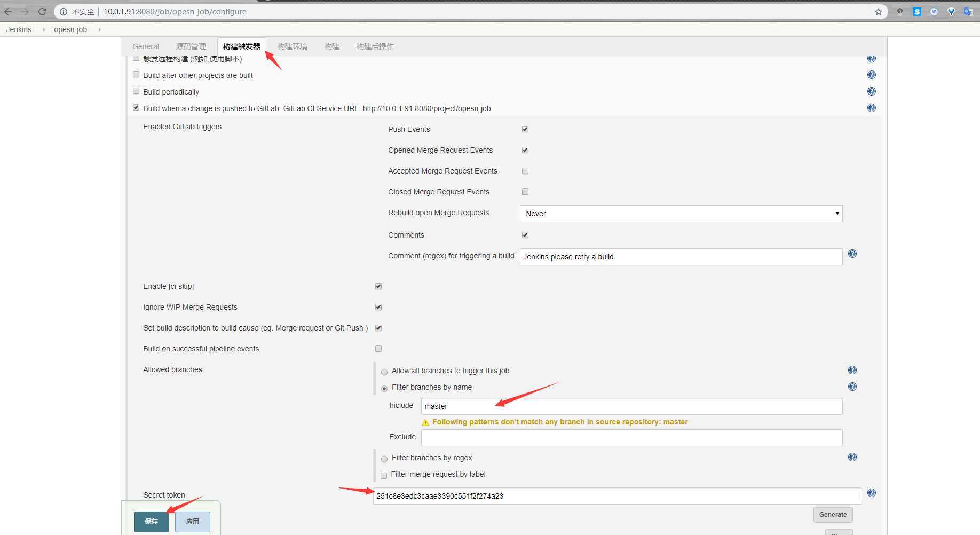The image size is (980, 535).
Task: Enable Accepted Merge Request Events checkbox
Action: (525, 171)
